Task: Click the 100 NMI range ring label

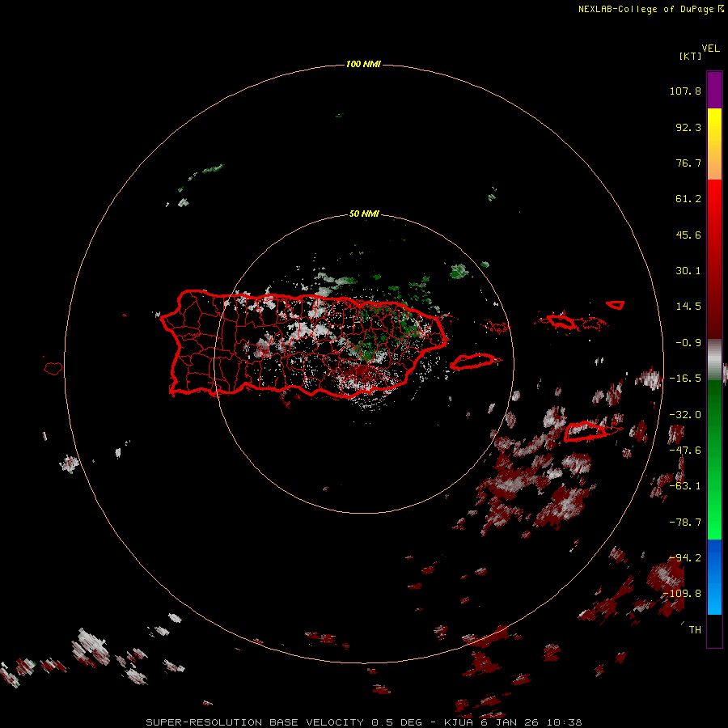Action: pyautogui.click(x=363, y=64)
